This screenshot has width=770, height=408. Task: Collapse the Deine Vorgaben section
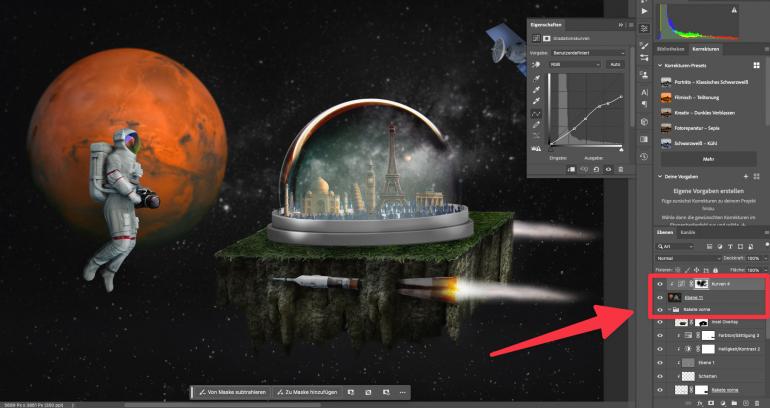660,176
